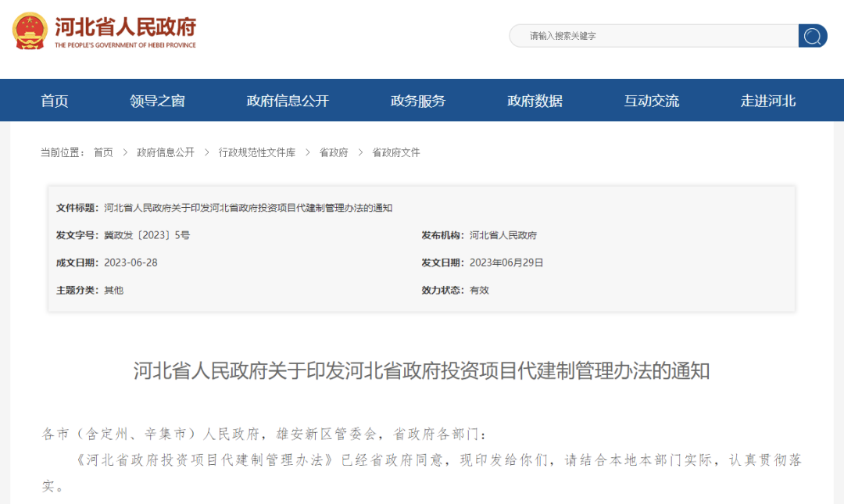Select the validity status 有效
Viewport: 844px width, 504px height.
(x=479, y=290)
